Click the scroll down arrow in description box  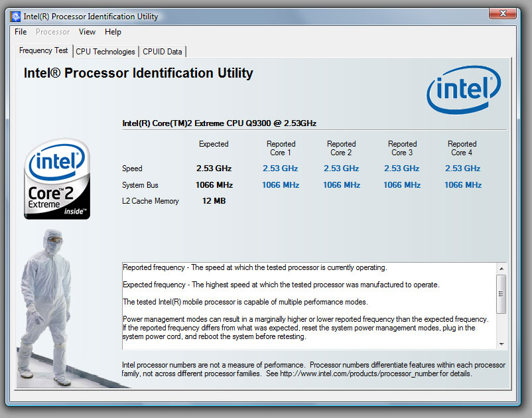click(501, 344)
